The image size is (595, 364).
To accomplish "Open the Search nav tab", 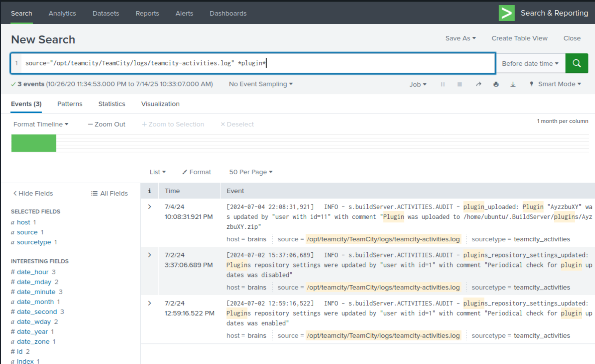I will point(22,13).
